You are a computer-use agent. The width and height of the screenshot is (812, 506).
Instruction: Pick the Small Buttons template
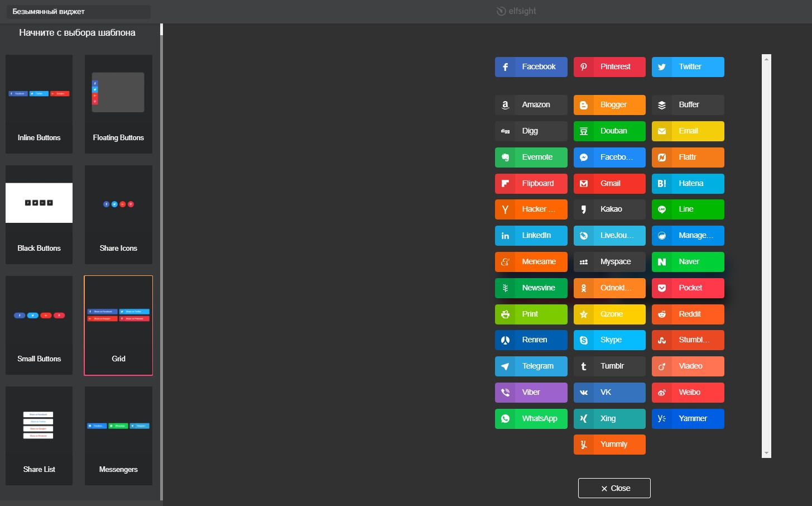pyautogui.click(x=39, y=325)
